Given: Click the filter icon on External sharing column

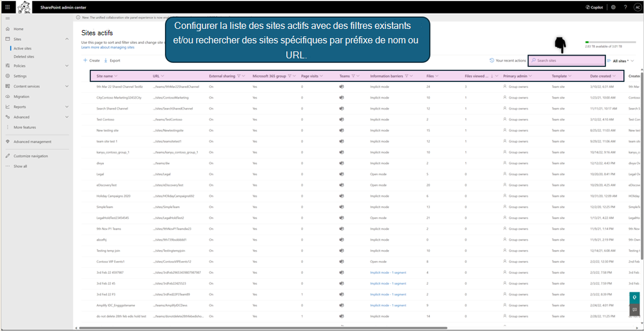Looking at the screenshot, I should tap(239, 76).
